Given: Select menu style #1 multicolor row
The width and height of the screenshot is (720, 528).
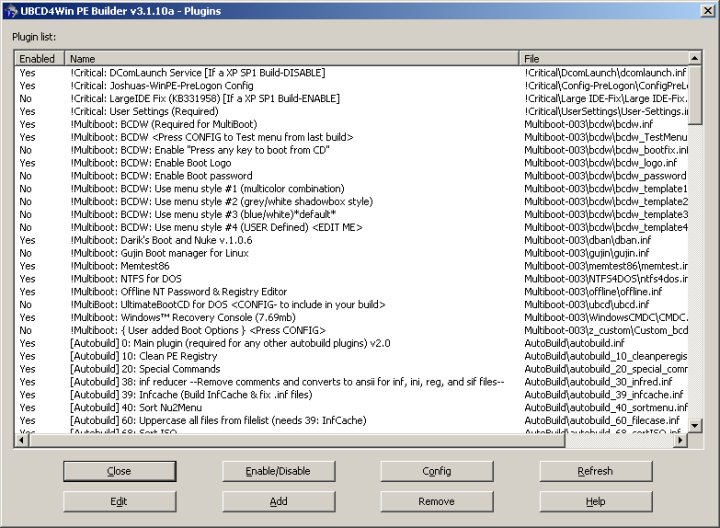Looking at the screenshot, I should tap(351, 188).
